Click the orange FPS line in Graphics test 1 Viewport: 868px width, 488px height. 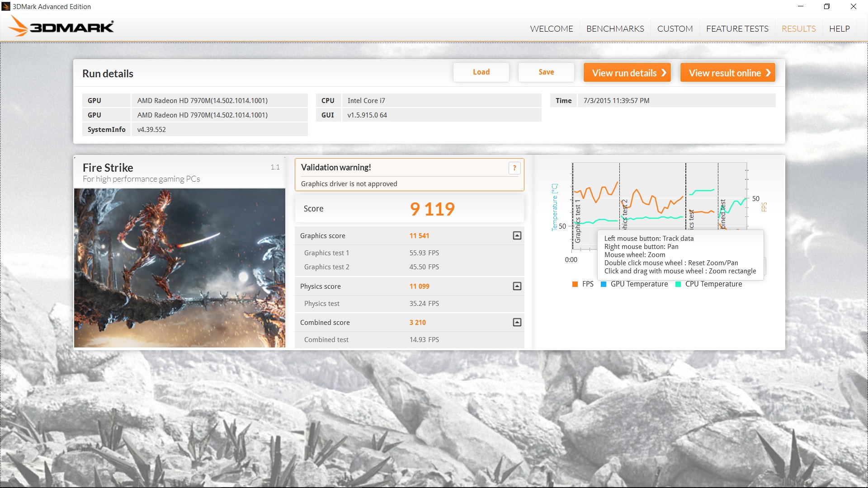(x=596, y=193)
